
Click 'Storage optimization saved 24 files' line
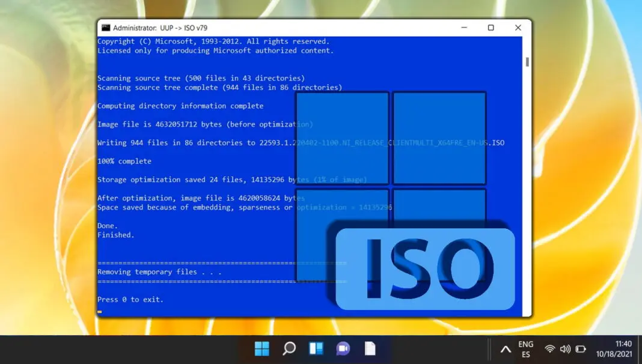click(232, 180)
